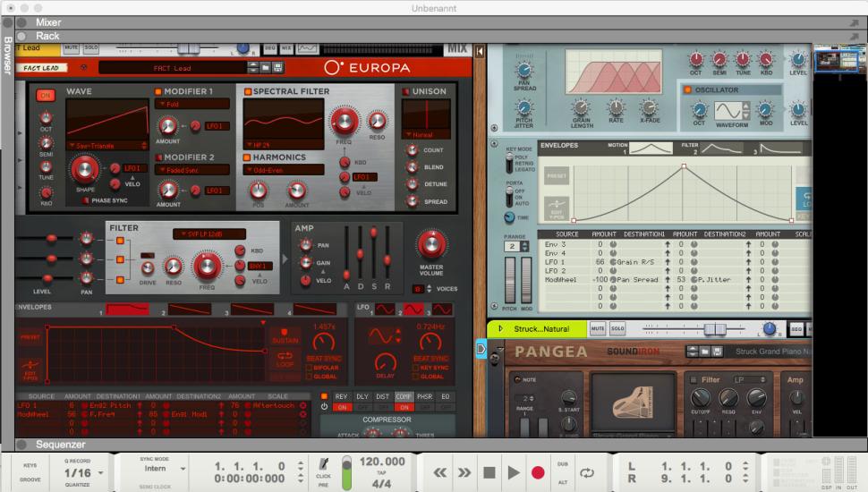The height and width of the screenshot is (492, 868).
Task: Click the Grain Length knob
Action: pos(581,107)
